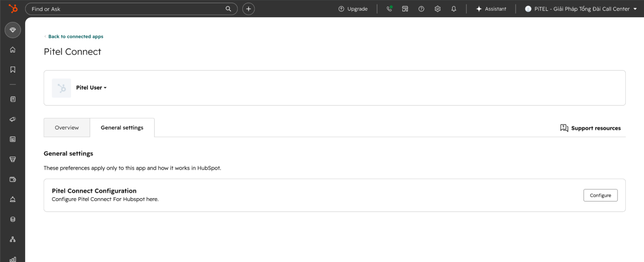This screenshot has height=262, width=644.
Task: Open the Breeze Assistant
Action: click(x=491, y=9)
